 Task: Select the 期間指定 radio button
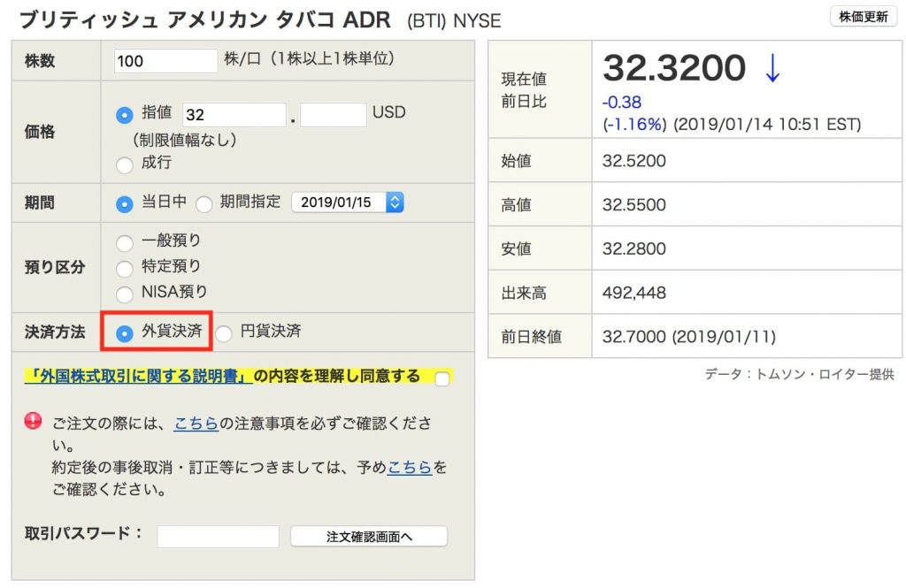[203, 204]
